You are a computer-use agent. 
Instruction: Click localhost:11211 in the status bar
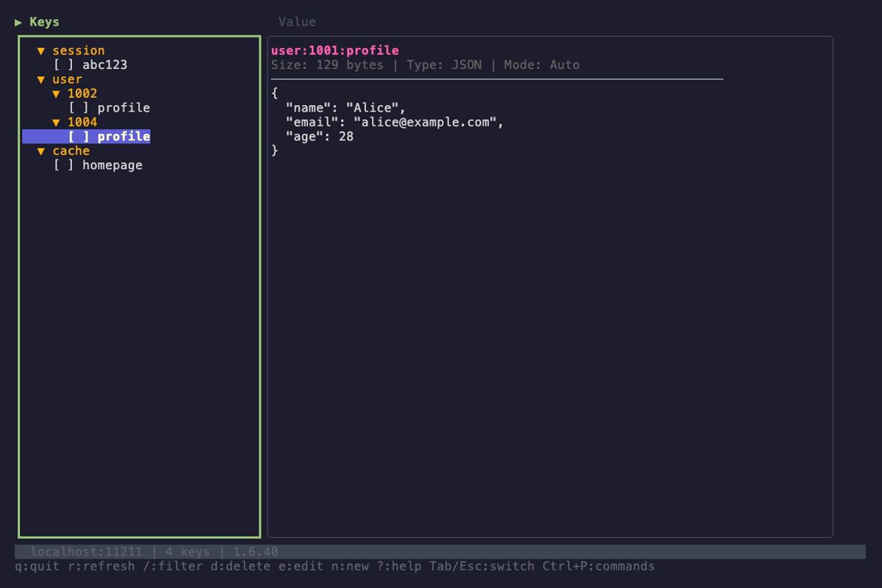[86, 551]
